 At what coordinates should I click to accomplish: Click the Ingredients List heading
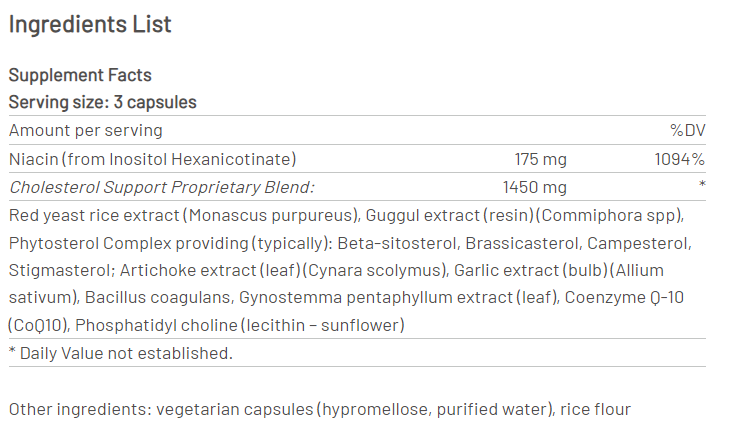(90, 24)
